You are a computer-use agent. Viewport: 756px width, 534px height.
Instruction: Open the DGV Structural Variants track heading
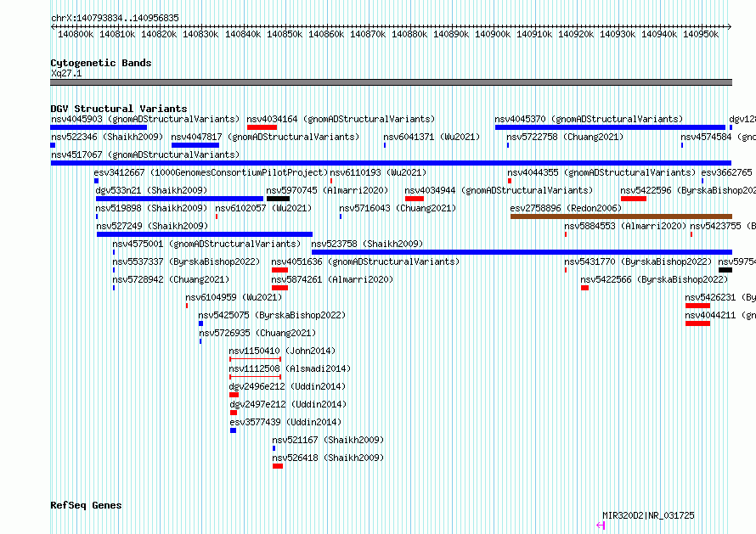(119, 109)
